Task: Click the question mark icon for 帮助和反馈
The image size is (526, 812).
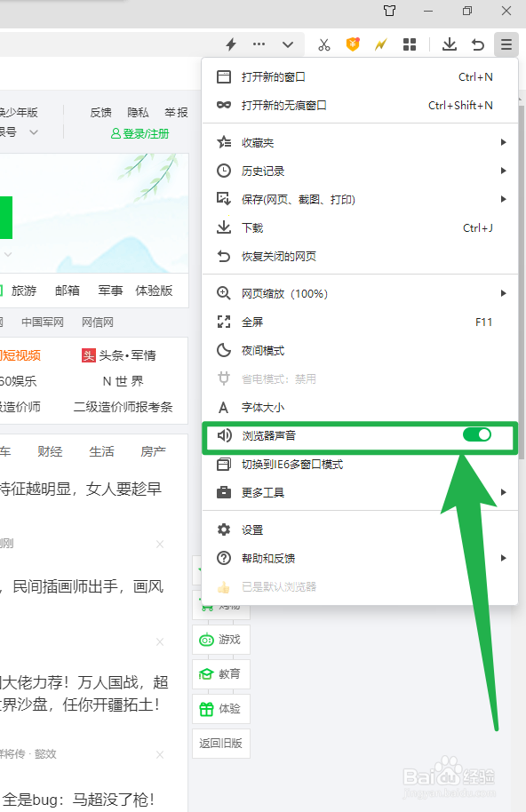Action: coord(224,558)
